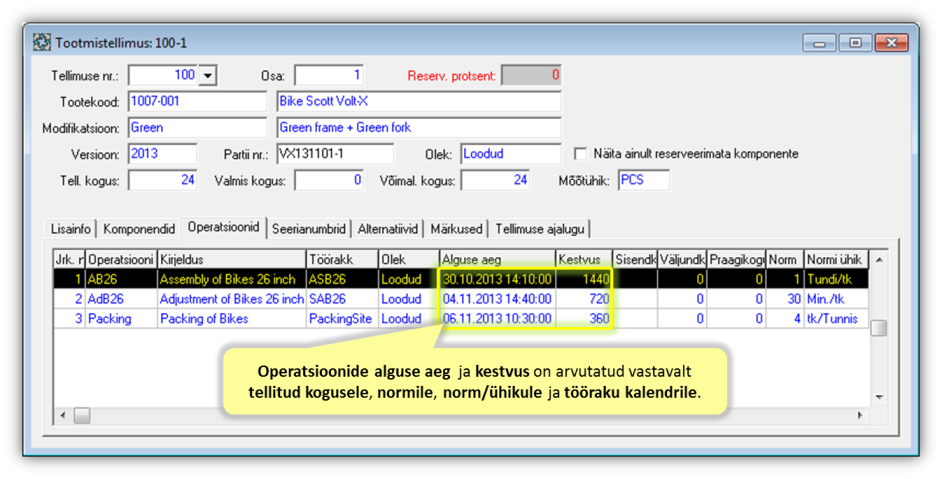Open the Tellimuse nr. dropdown arrow
The image size is (942, 479).
[208, 76]
